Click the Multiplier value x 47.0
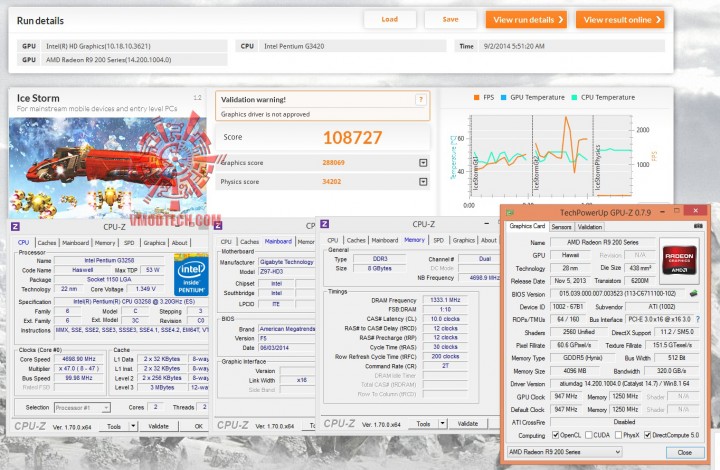 79,369
